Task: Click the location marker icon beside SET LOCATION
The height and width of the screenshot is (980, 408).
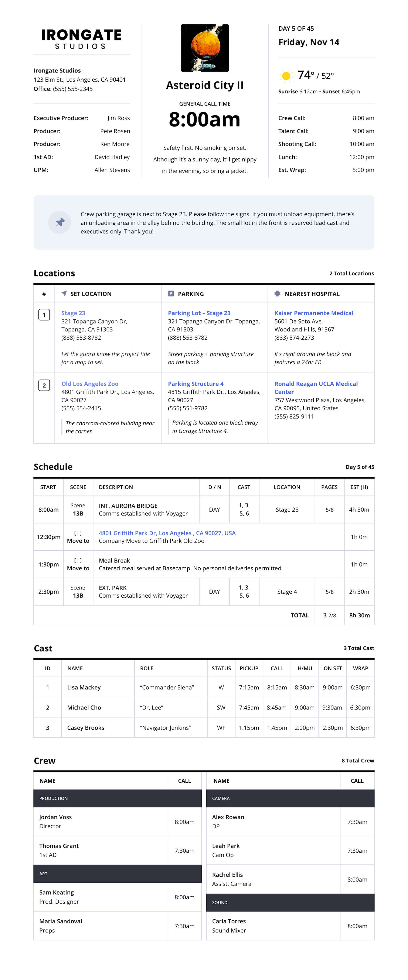Action: pos(64,294)
